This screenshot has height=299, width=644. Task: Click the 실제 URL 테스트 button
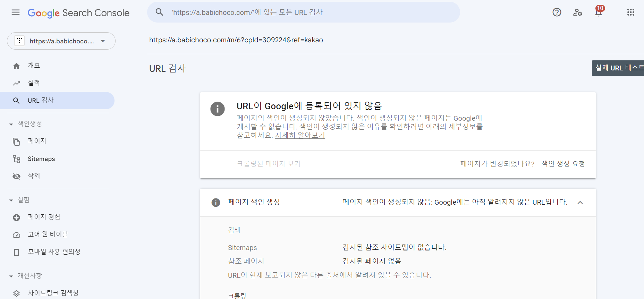coord(618,68)
